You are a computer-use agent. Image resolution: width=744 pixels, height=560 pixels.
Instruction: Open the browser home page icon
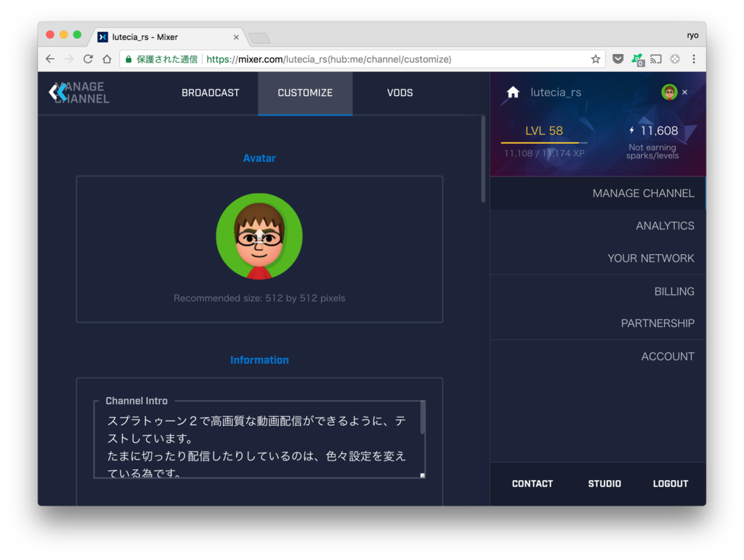click(108, 60)
